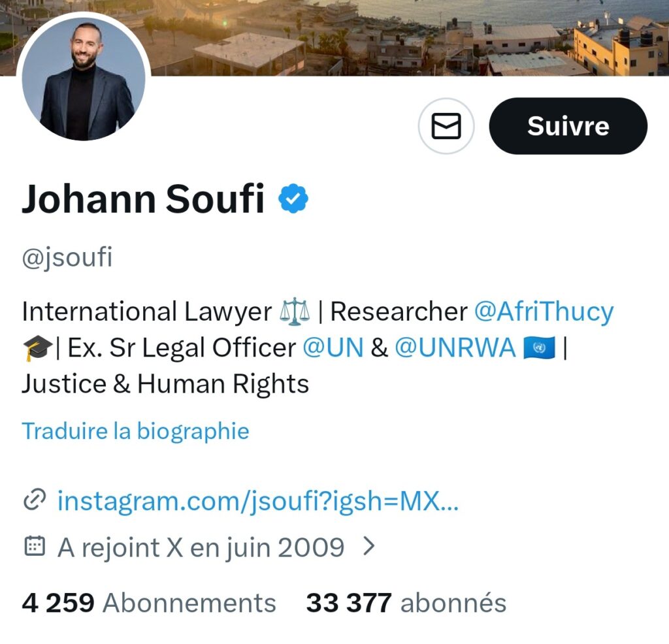This screenshot has height=644, width=669.
Task: Click Traduire la biographie
Action: [x=136, y=431]
